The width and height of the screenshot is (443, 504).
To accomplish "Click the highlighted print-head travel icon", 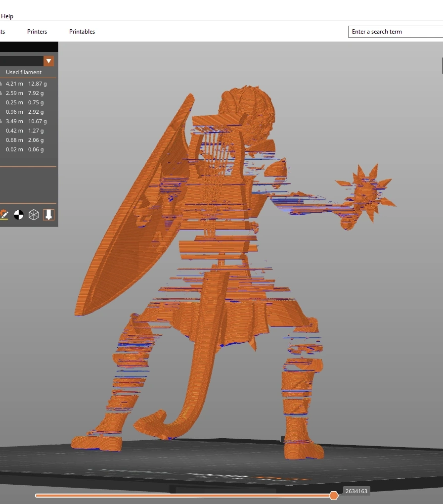I will pos(48,215).
